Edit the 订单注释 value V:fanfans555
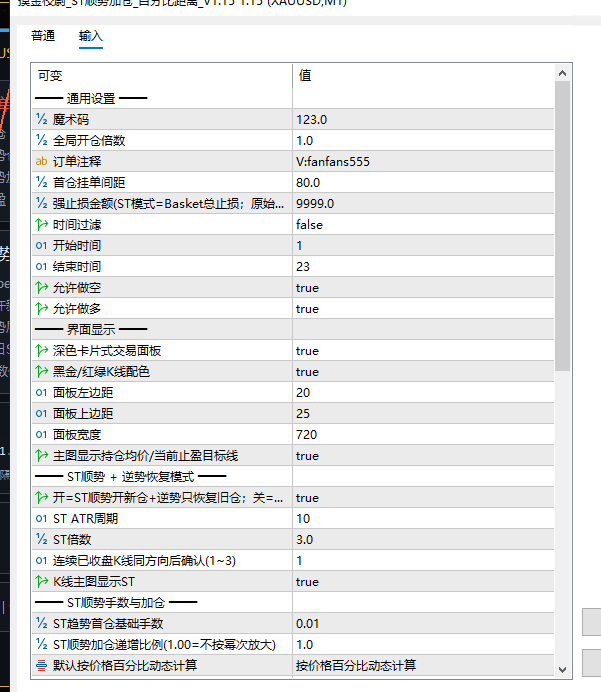Image resolution: width=601 pixels, height=692 pixels. pos(423,161)
